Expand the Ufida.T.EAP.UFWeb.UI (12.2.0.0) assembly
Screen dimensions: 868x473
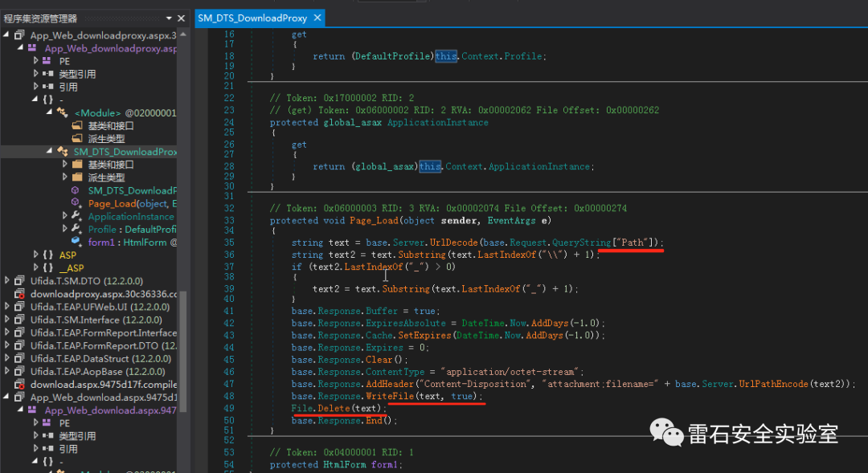(6, 306)
